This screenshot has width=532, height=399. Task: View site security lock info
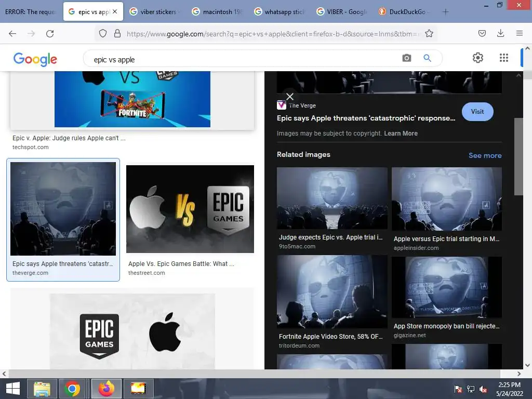[x=117, y=33]
